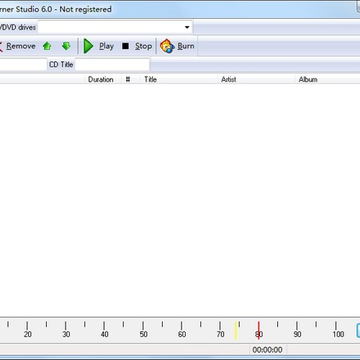Image resolution: width=360 pixels, height=360 pixels.
Task: Click the field left of CD Title
Action: click(x=23, y=64)
